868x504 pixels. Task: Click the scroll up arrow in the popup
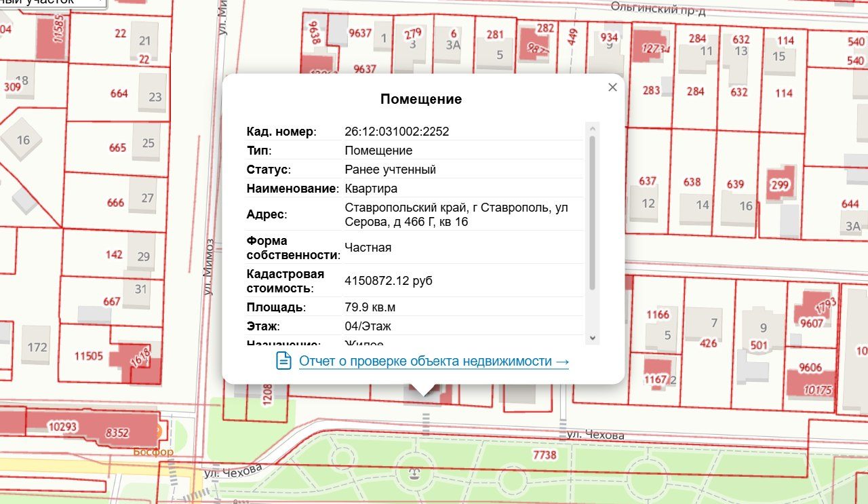coord(592,128)
